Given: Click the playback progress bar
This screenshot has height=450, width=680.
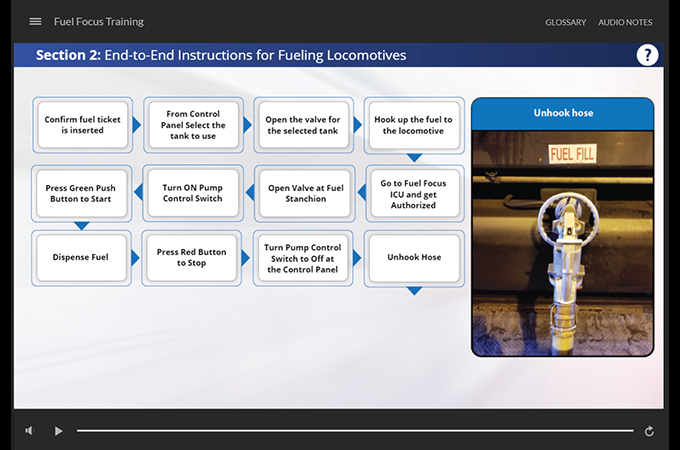Looking at the screenshot, I should 355,430.
